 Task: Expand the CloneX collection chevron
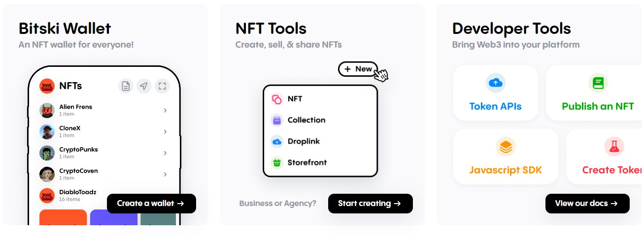(165, 132)
